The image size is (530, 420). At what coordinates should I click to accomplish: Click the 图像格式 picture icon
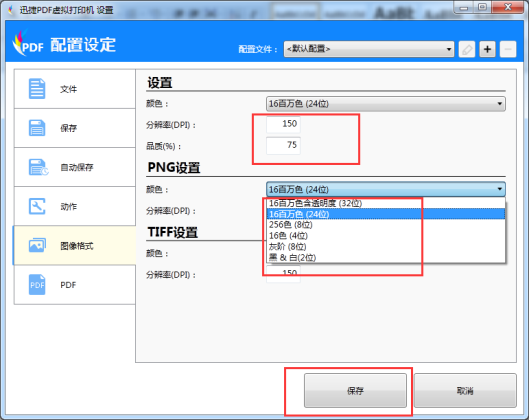(37, 245)
